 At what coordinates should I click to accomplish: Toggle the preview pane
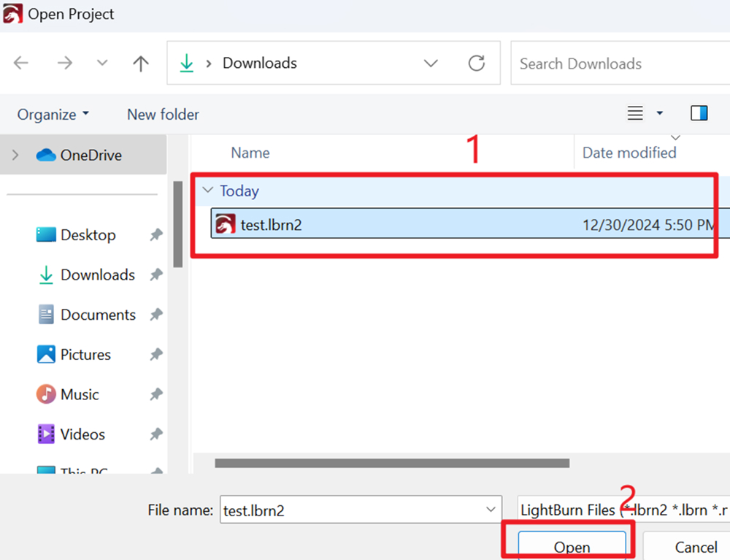[699, 113]
